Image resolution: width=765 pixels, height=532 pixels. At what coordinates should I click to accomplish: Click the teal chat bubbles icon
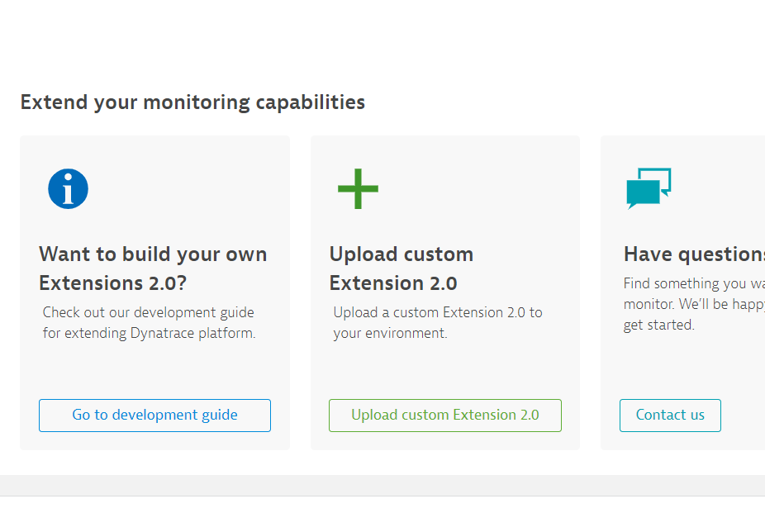(649, 188)
